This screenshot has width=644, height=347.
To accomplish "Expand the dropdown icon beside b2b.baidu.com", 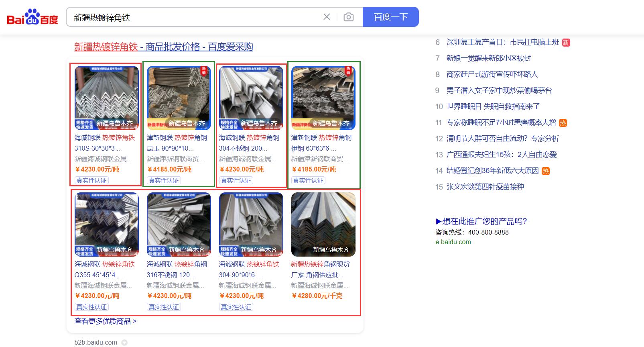I will coord(124,343).
